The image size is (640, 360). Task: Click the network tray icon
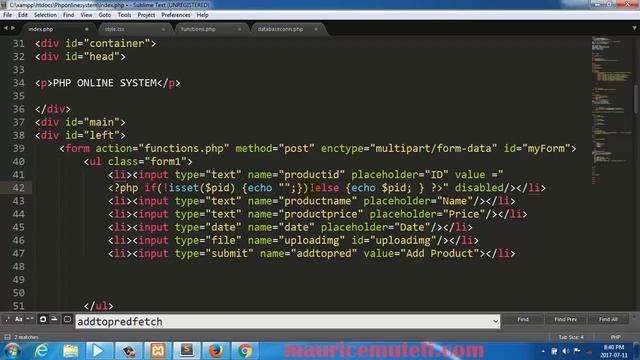554,351
